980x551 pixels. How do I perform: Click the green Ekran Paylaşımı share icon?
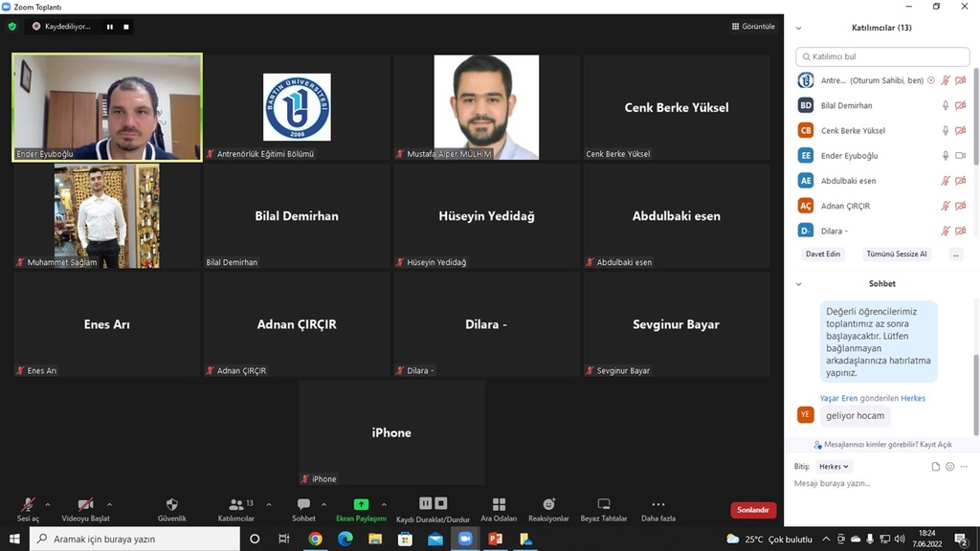tap(361, 504)
